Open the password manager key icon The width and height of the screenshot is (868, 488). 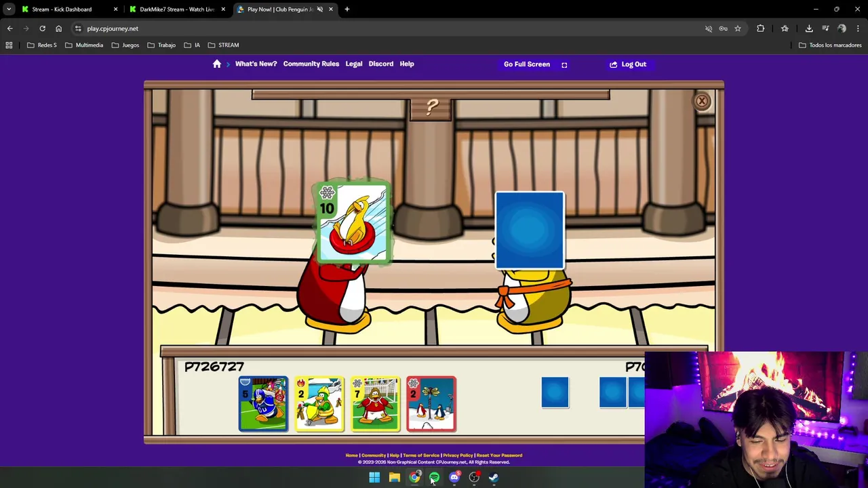(723, 28)
